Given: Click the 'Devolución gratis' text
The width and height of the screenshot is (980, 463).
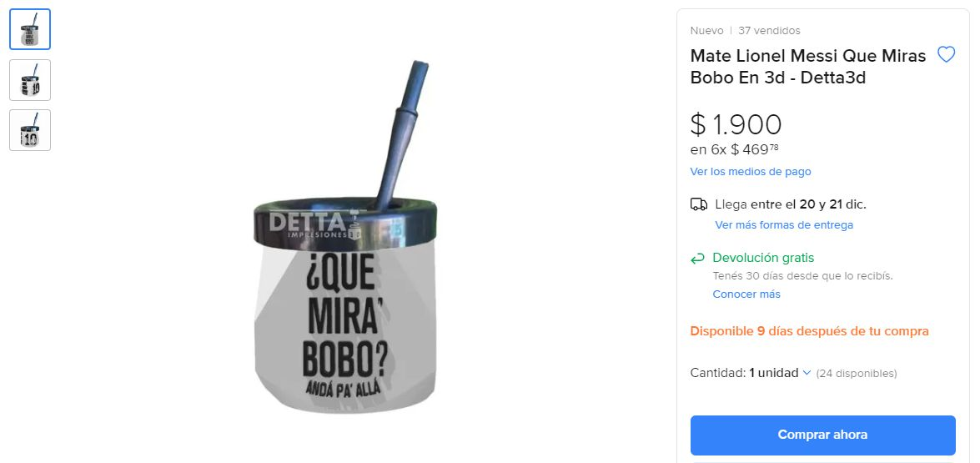Looking at the screenshot, I should pyautogui.click(x=762, y=258).
